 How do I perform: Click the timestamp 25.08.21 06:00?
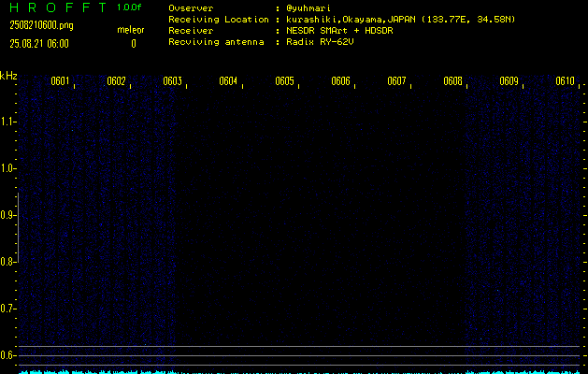tap(39, 44)
